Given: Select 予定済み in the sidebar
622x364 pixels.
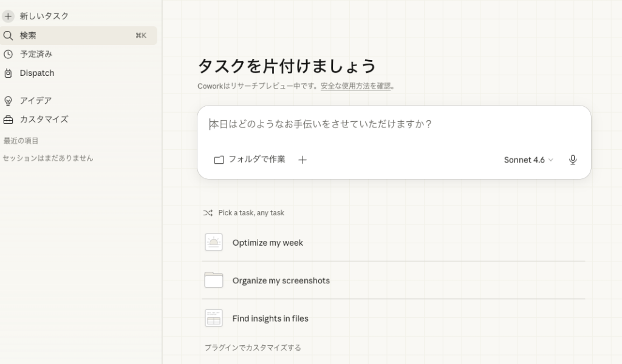Looking at the screenshot, I should 36,54.
